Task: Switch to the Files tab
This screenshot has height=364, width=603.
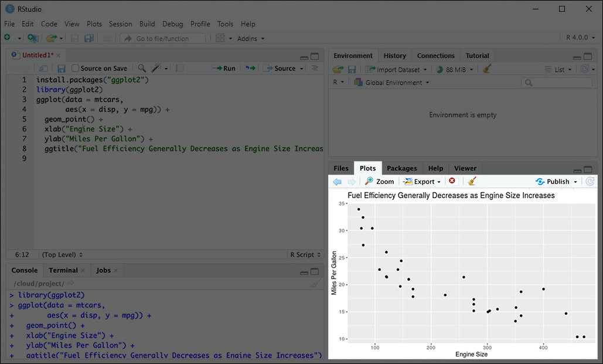Action: (x=340, y=168)
